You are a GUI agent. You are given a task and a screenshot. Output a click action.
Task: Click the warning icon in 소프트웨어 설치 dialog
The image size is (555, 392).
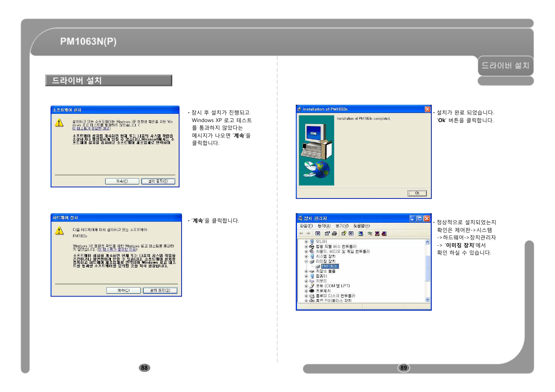point(60,123)
